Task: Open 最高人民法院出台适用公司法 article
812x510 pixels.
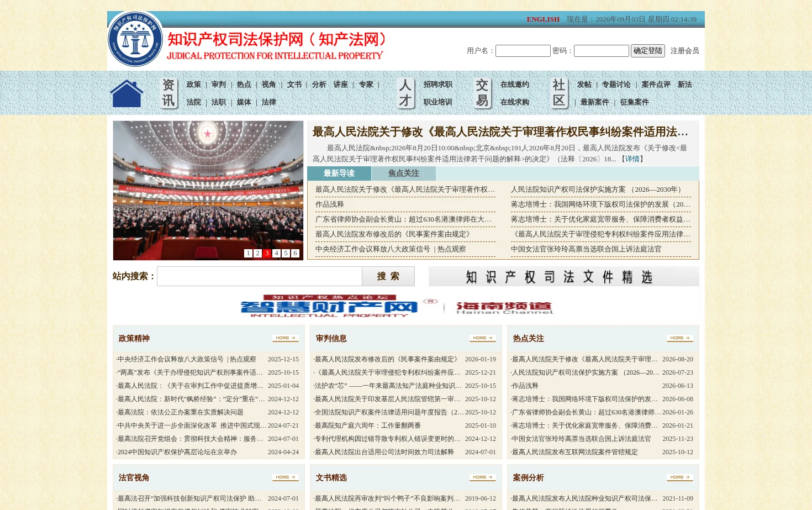Action: point(384,452)
